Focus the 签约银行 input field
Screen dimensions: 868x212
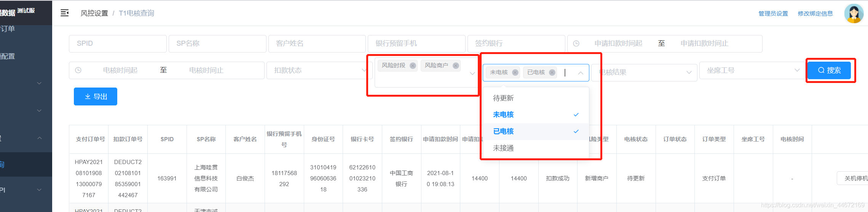point(516,44)
